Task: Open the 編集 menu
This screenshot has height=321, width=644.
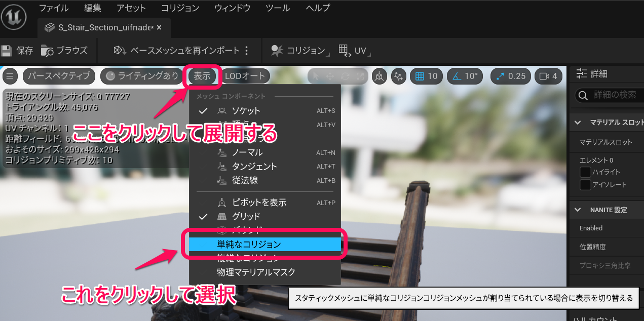Action: 93,8
